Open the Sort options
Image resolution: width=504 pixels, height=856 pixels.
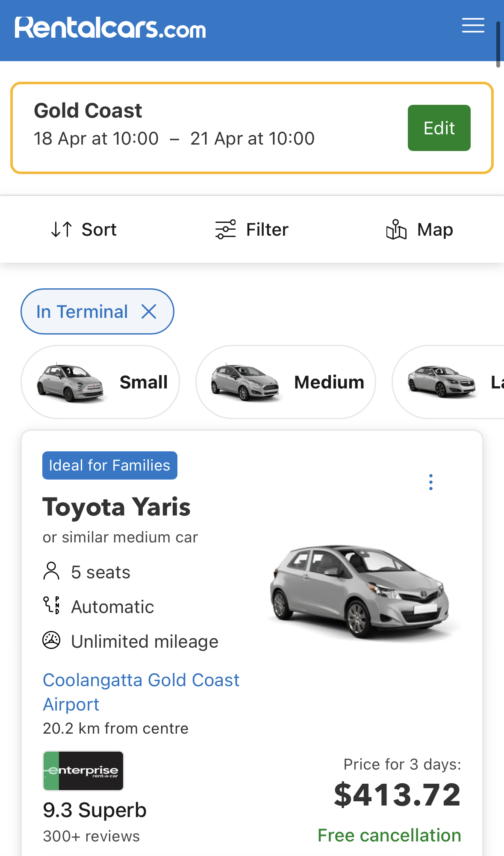(83, 230)
